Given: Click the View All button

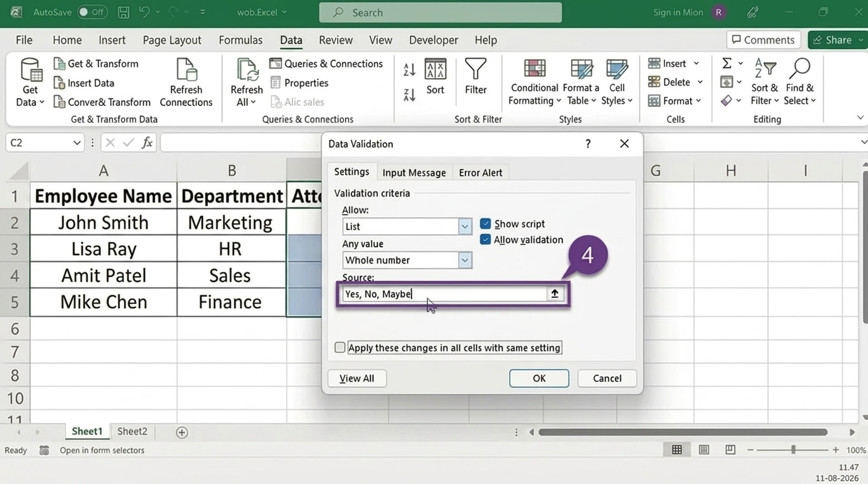Looking at the screenshot, I should coord(357,378).
